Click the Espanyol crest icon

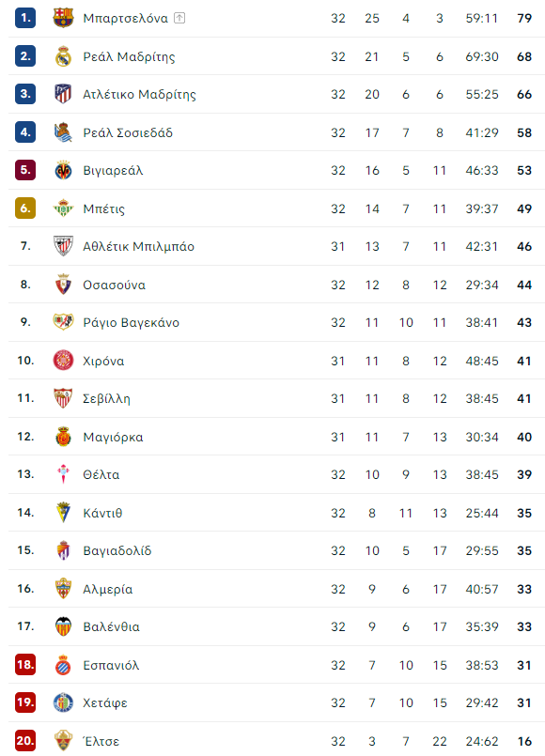pos(63,665)
